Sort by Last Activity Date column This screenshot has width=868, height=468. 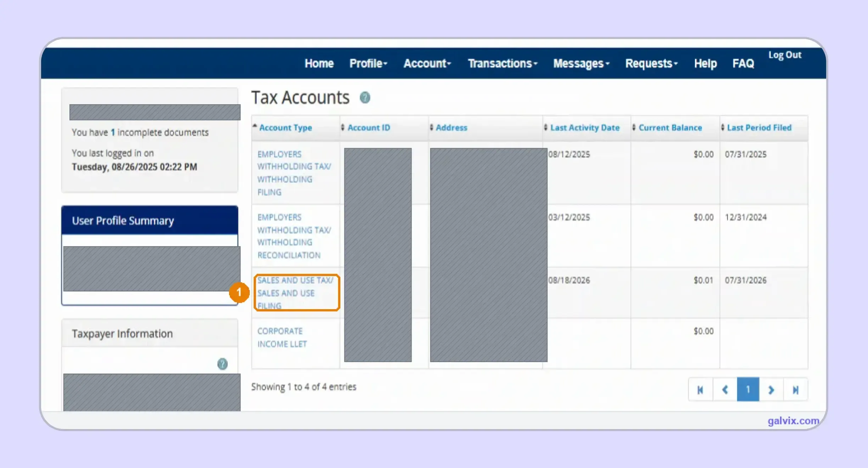tap(585, 128)
